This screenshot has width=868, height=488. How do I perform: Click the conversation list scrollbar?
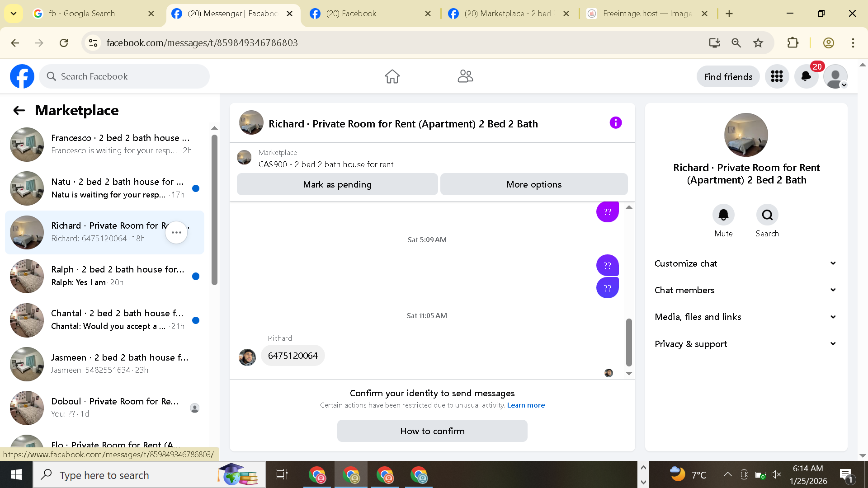214,210
